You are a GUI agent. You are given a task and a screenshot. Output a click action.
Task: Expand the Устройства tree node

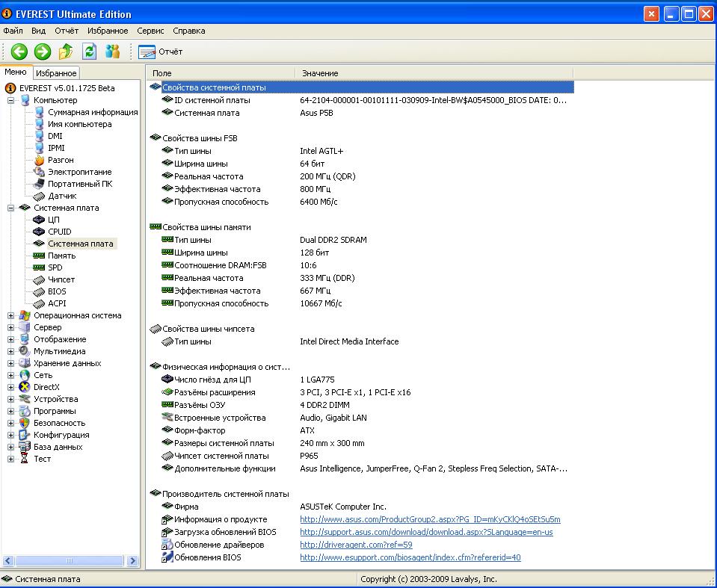click(10, 399)
